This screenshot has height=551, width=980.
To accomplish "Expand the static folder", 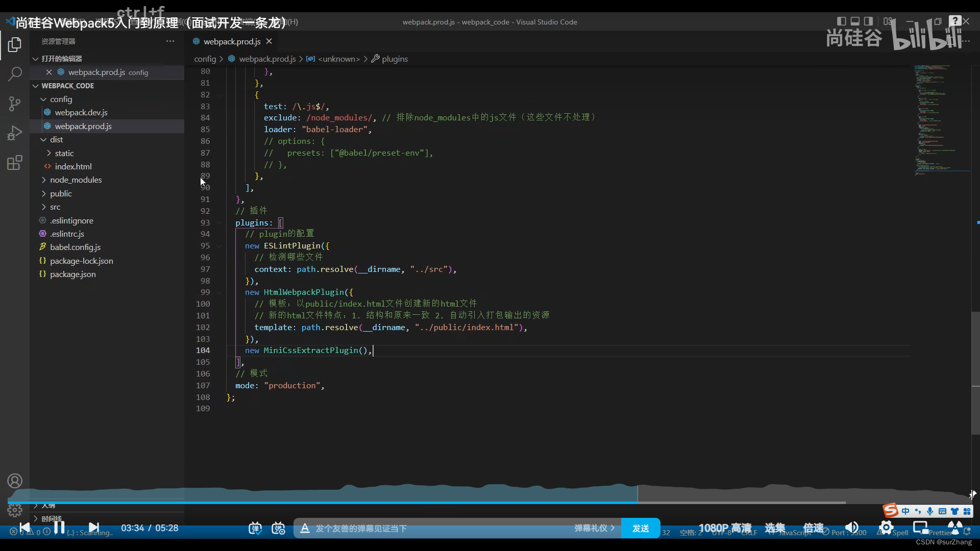I will pos(49,153).
